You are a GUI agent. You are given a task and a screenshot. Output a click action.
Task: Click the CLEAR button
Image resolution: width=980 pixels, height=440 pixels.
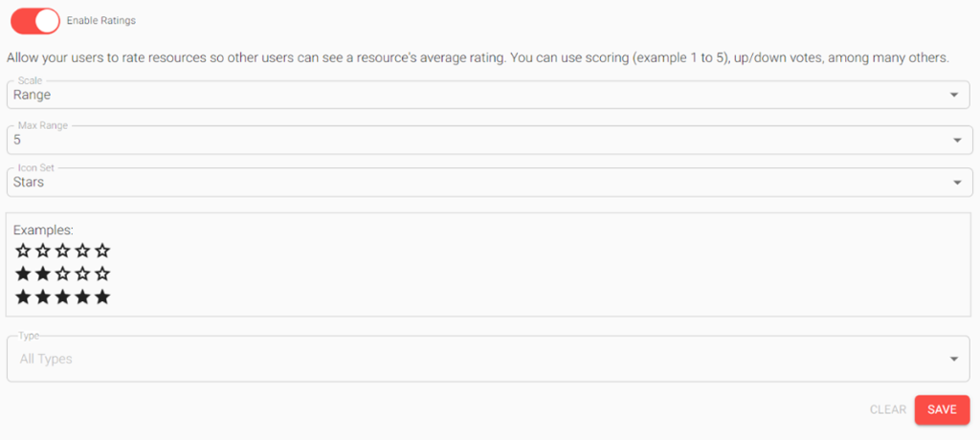(887, 409)
